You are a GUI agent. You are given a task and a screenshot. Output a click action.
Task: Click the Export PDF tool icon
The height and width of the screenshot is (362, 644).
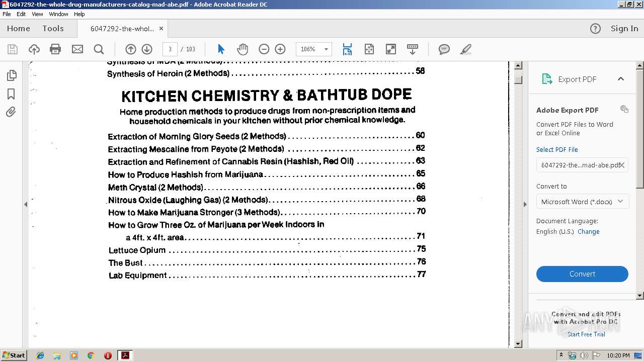point(547,79)
